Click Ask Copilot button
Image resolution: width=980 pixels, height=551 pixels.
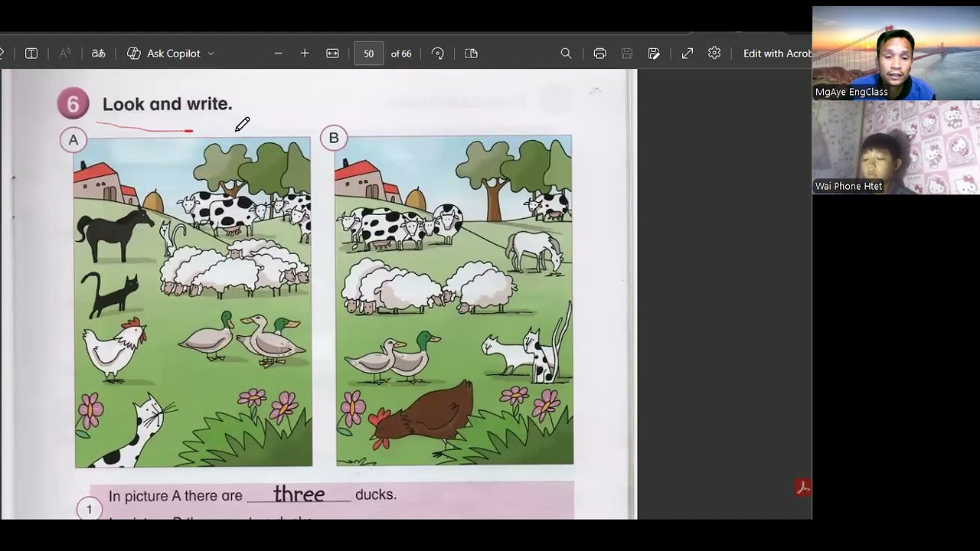click(164, 54)
